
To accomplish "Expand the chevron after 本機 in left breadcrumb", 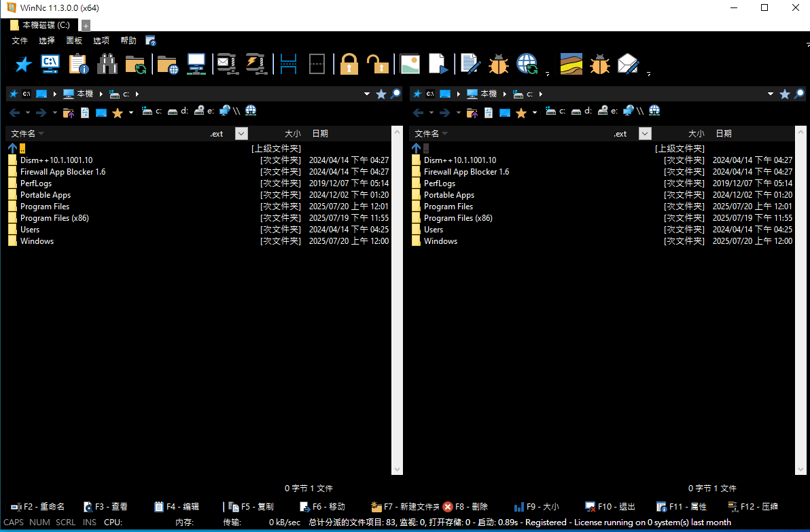I will click(x=101, y=94).
